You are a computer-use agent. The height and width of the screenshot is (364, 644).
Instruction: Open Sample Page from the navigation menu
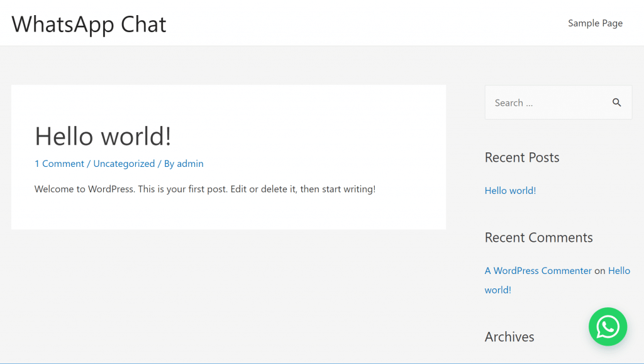coord(595,23)
